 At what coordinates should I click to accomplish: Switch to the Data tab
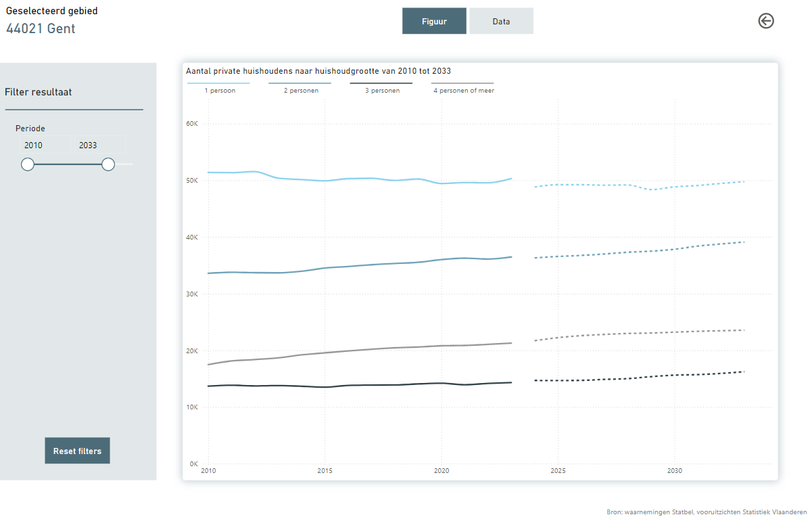tap(501, 21)
